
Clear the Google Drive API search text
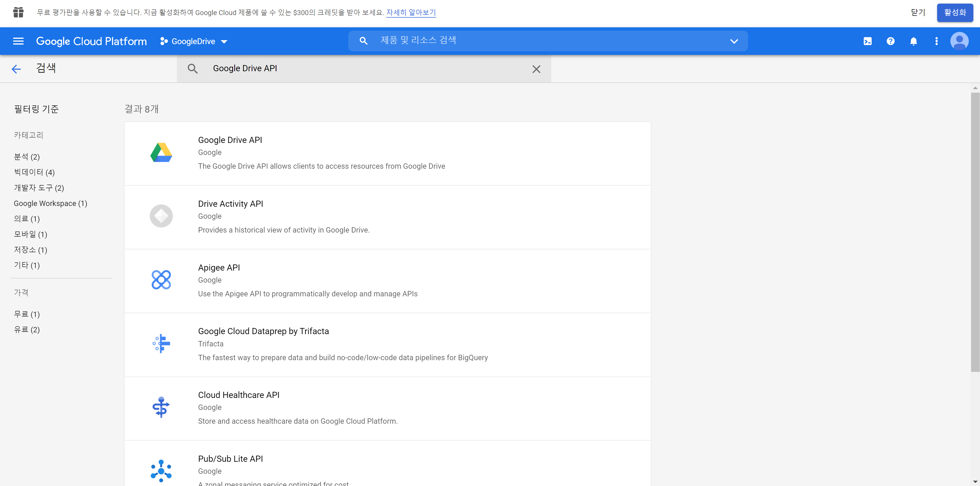click(536, 69)
